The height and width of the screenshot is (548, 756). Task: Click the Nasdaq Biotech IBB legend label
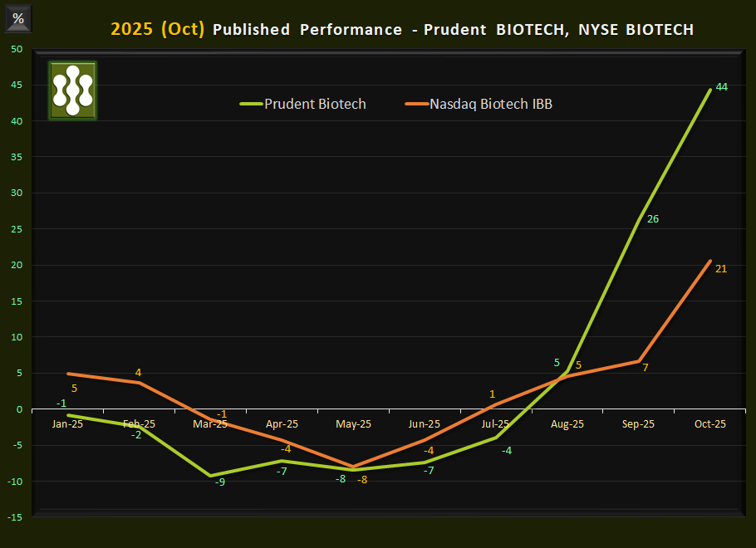tap(491, 105)
